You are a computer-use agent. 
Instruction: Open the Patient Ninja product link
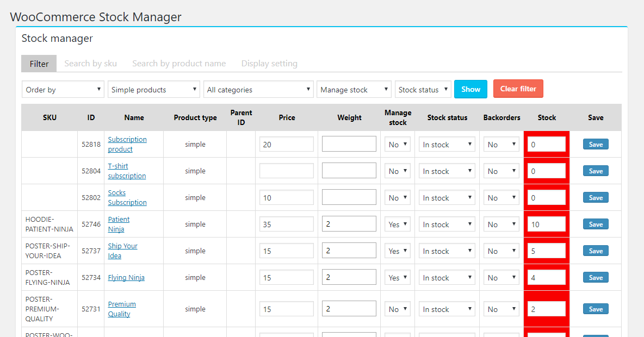pos(119,224)
